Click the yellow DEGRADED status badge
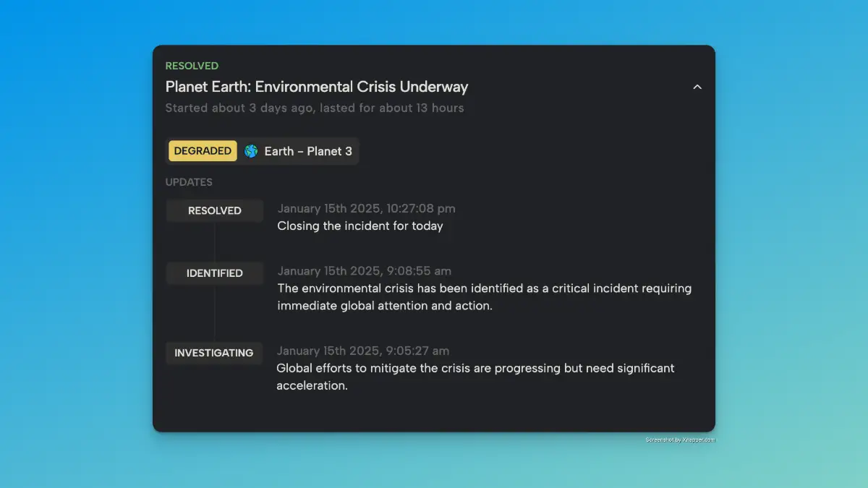 [203, 151]
